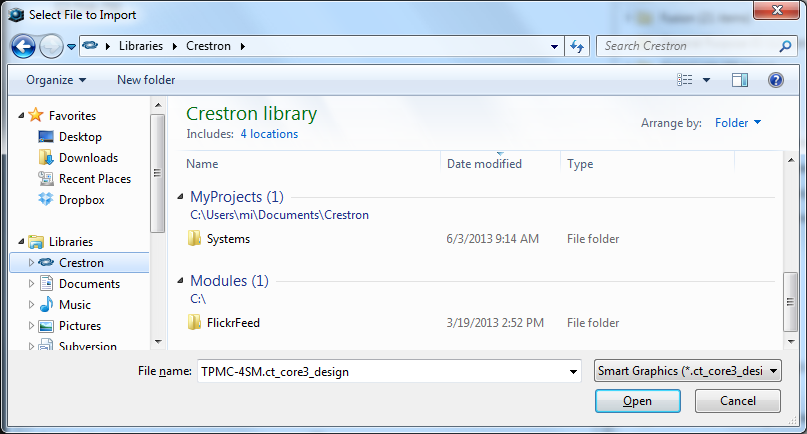Select Crestron in the address breadcrumb

coord(208,46)
